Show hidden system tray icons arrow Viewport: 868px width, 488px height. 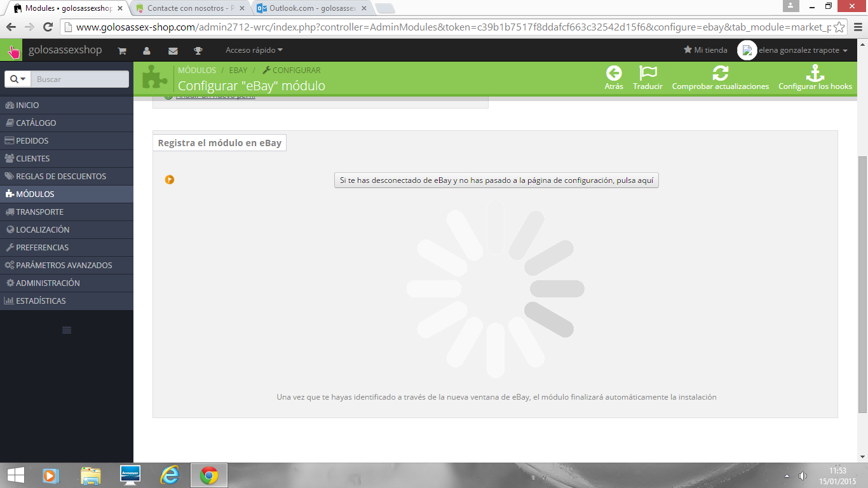787,476
